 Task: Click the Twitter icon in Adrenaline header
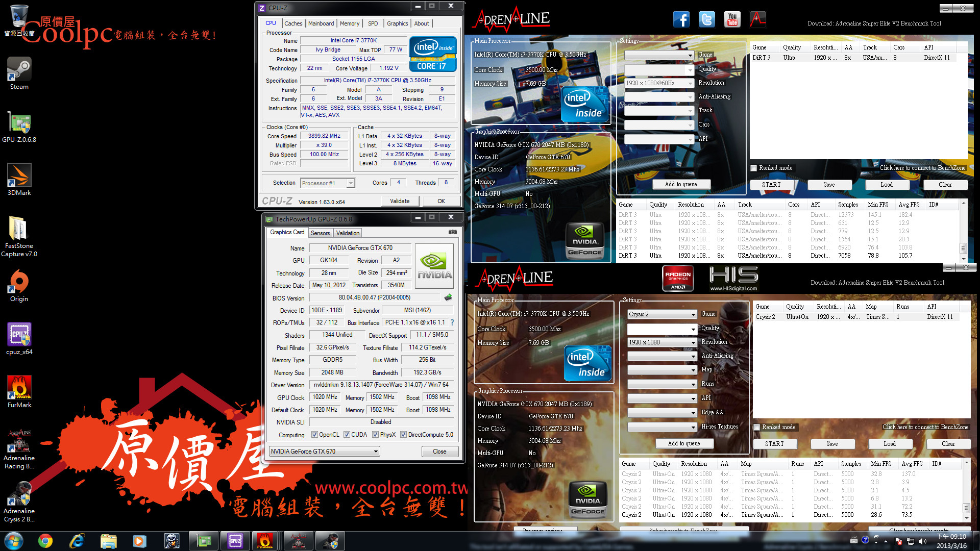coord(706,19)
